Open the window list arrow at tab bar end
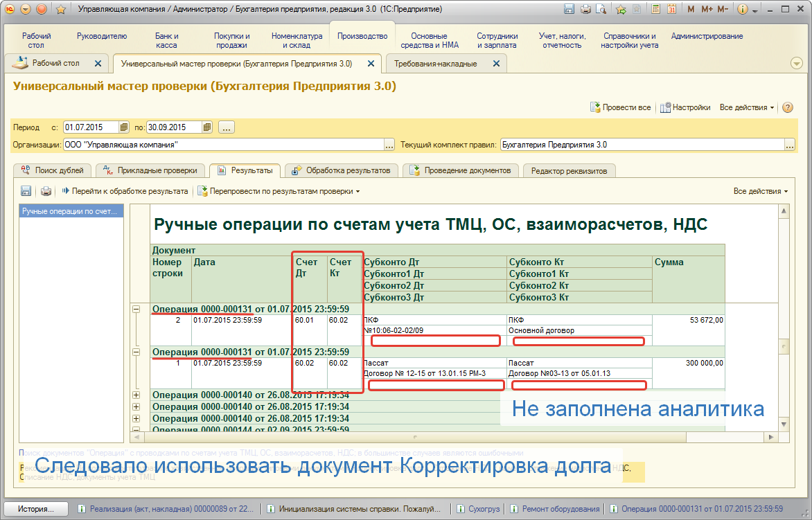812x520 pixels. point(797,63)
